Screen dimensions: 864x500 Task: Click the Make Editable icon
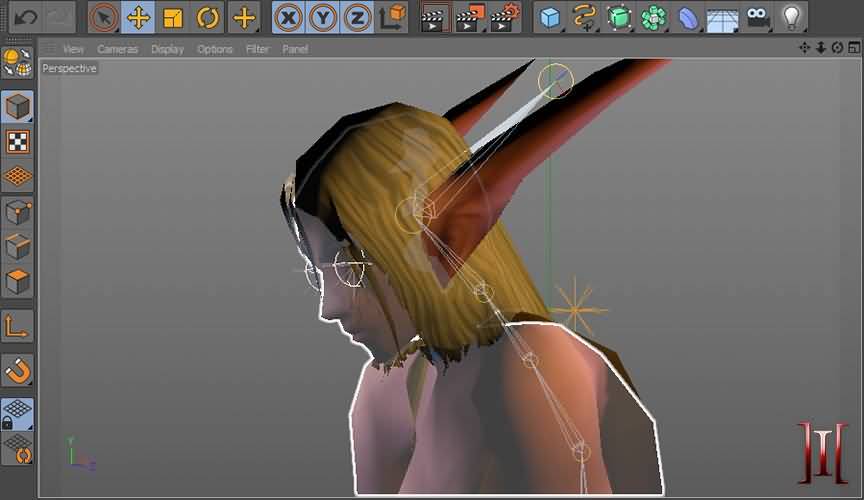coord(17,62)
